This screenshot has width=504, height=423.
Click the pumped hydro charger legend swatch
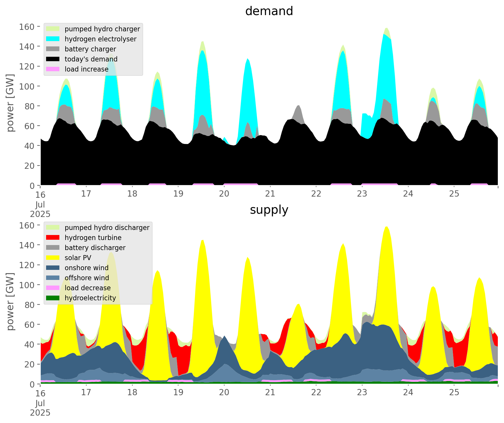[53, 29]
